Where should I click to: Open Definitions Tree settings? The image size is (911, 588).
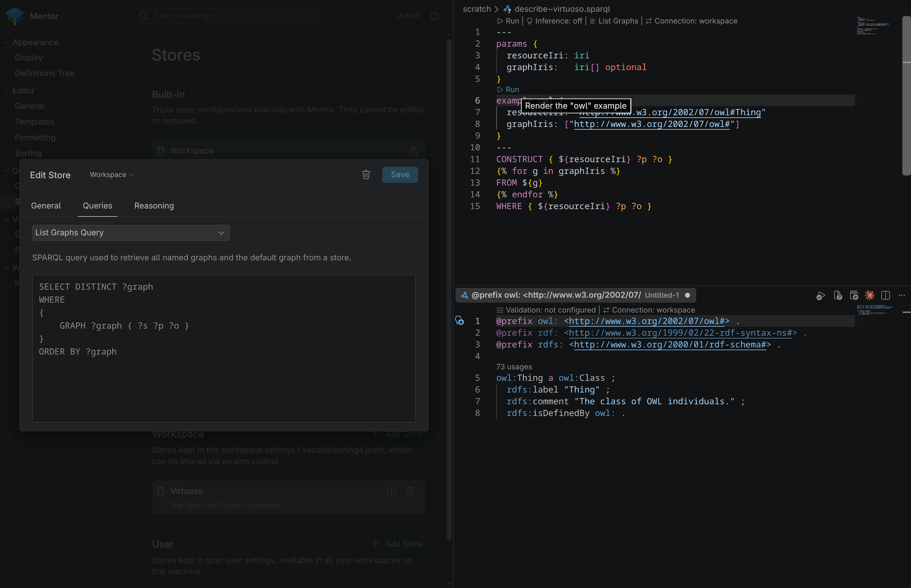(44, 73)
